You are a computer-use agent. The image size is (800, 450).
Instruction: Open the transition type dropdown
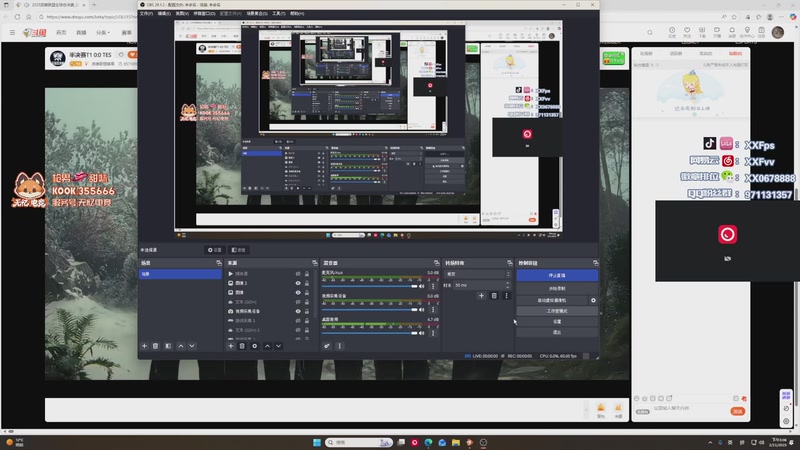(x=478, y=274)
